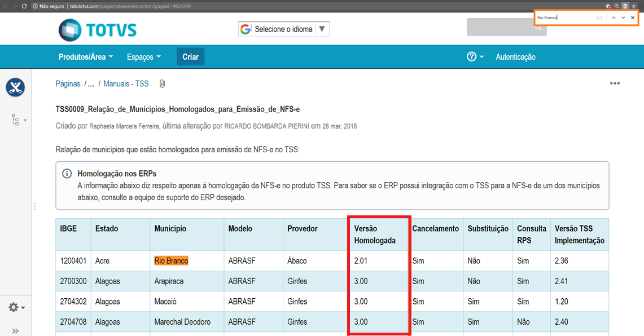Click the page title TSS0009 heading
The height and width of the screenshot is (336, 644).
pyautogui.click(x=177, y=109)
